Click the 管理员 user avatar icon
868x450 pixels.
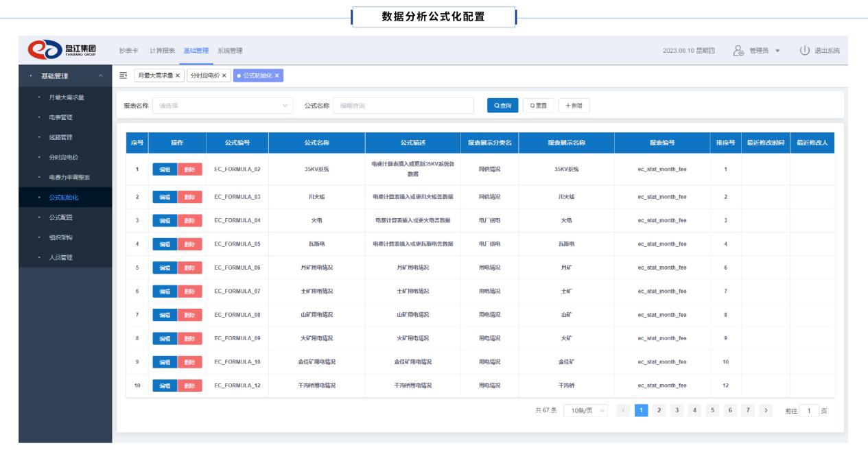738,51
